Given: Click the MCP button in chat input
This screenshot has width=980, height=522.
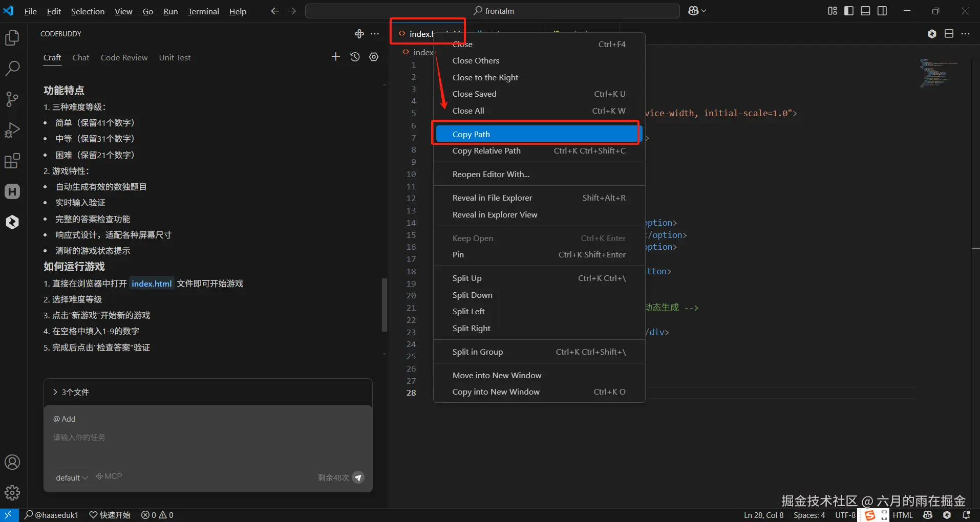Looking at the screenshot, I should click(109, 476).
